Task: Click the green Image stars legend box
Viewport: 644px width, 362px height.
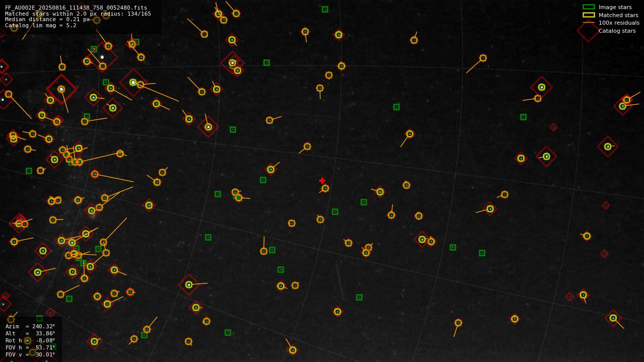Action: click(x=589, y=7)
